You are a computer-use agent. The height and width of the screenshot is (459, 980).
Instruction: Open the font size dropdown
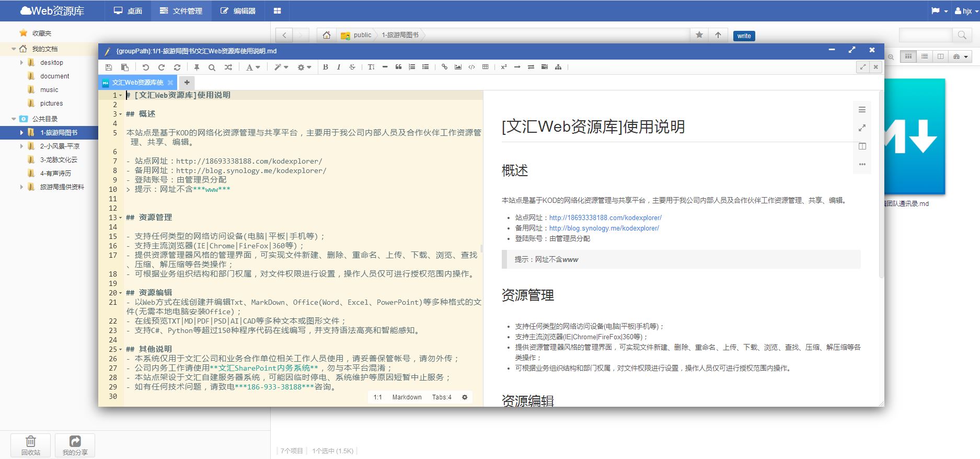[253, 67]
